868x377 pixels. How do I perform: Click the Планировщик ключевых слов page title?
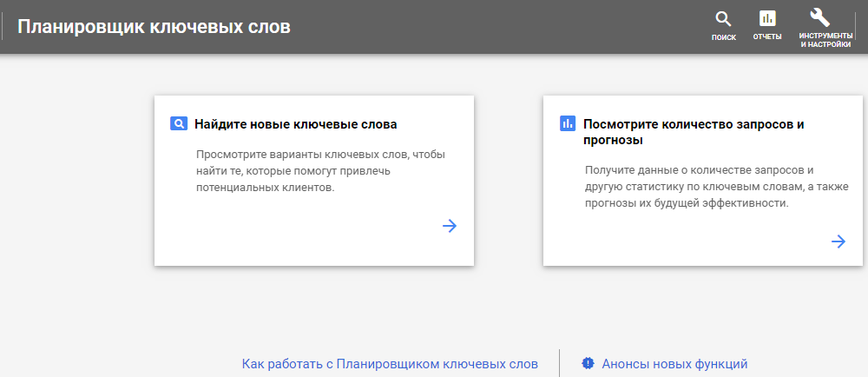click(154, 27)
